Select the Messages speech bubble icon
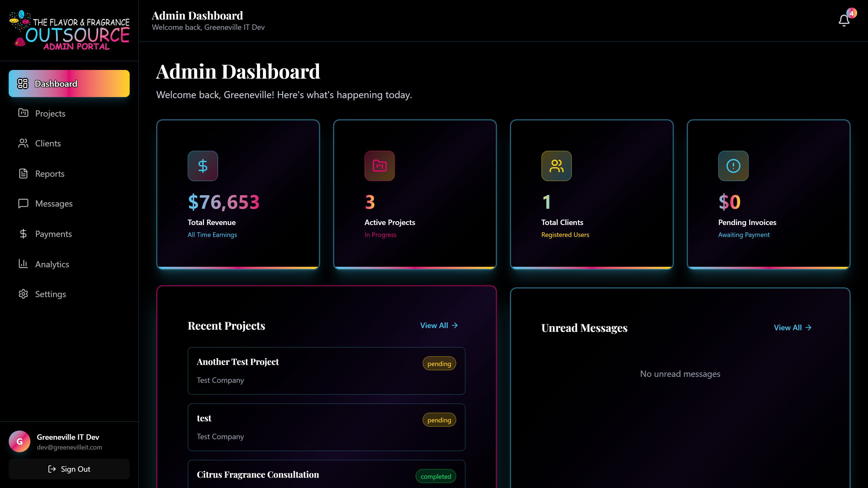 pyautogui.click(x=23, y=203)
